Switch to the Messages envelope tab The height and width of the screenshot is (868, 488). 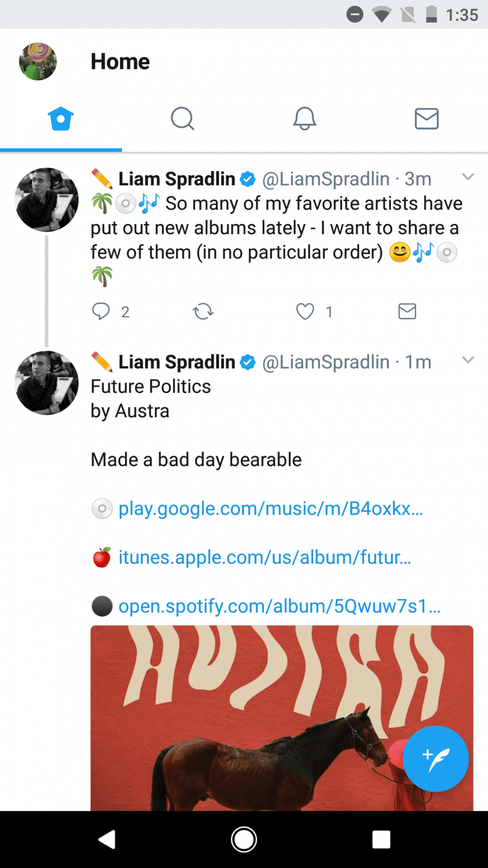tap(426, 119)
